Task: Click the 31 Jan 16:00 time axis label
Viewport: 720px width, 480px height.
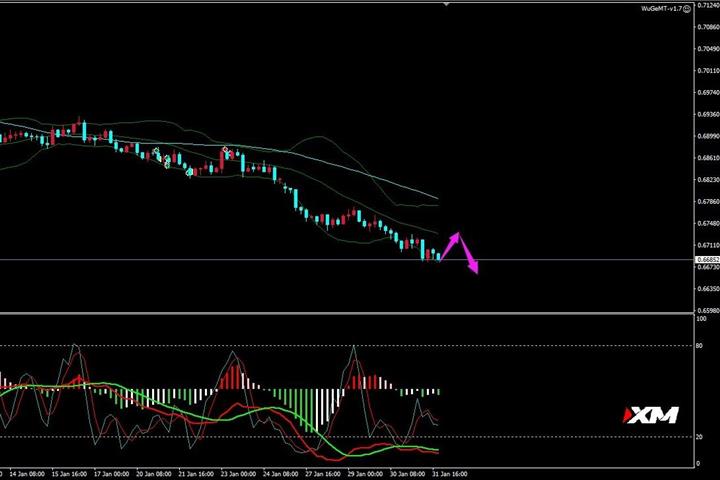Action: click(x=450, y=474)
